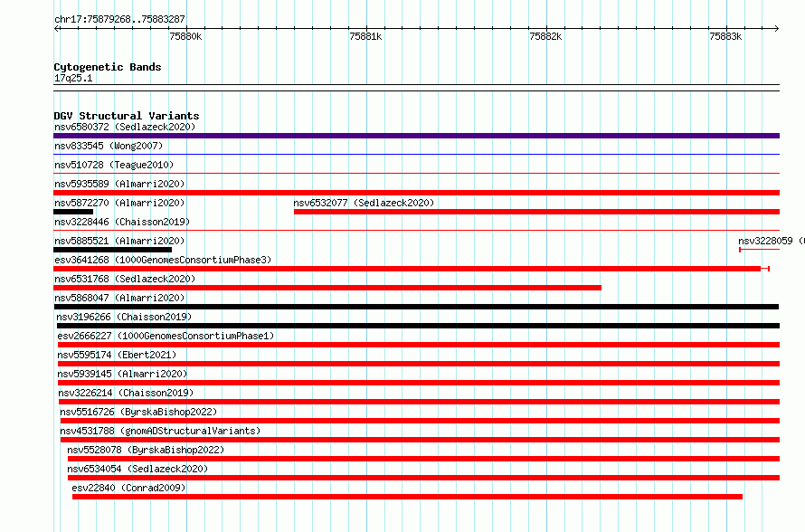Click the 75882k ruler mark

(x=545, y=36)
